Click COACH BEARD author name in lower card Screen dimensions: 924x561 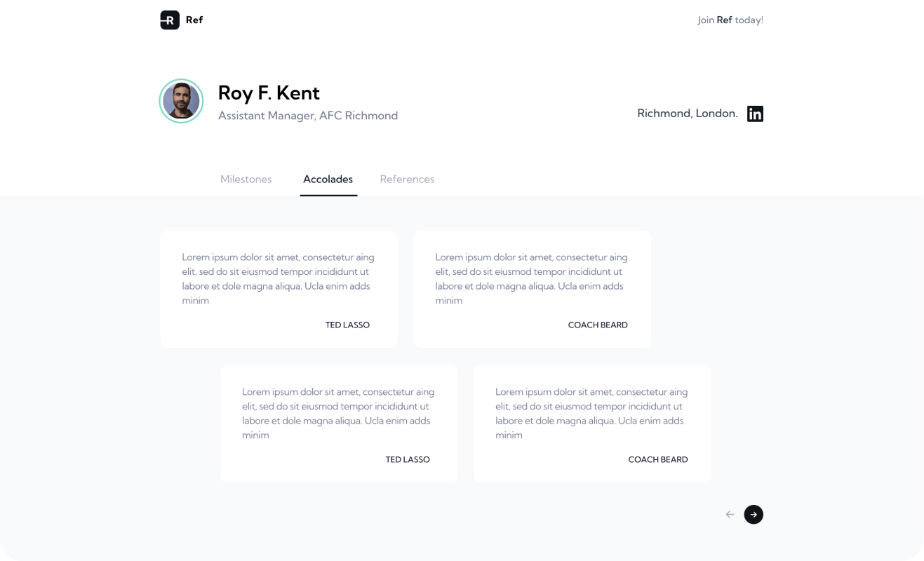[657, 460]
